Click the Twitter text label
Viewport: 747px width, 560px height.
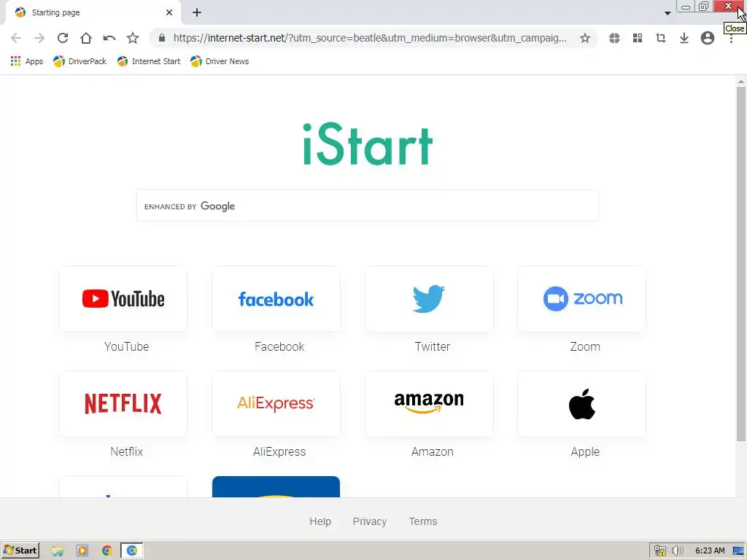[432, 346]
